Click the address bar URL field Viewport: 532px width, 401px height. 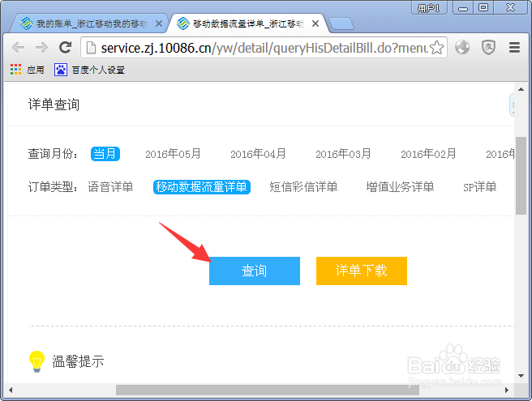pyautogui.click(x=264, y=48)
